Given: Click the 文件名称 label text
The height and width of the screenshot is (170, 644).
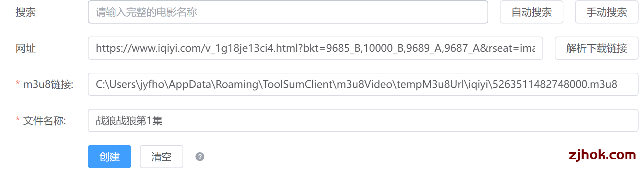Looking at the screenshot, I should (x=44, y=120).
